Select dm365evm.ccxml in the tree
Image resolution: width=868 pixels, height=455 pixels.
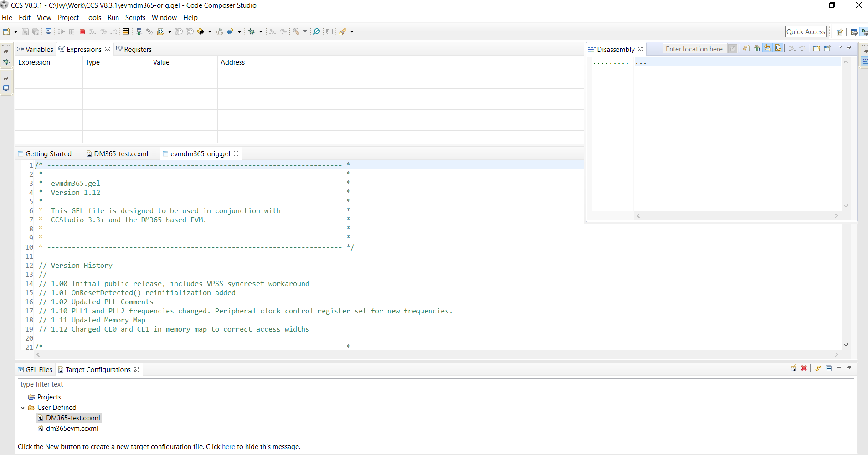tap(72, 429)
